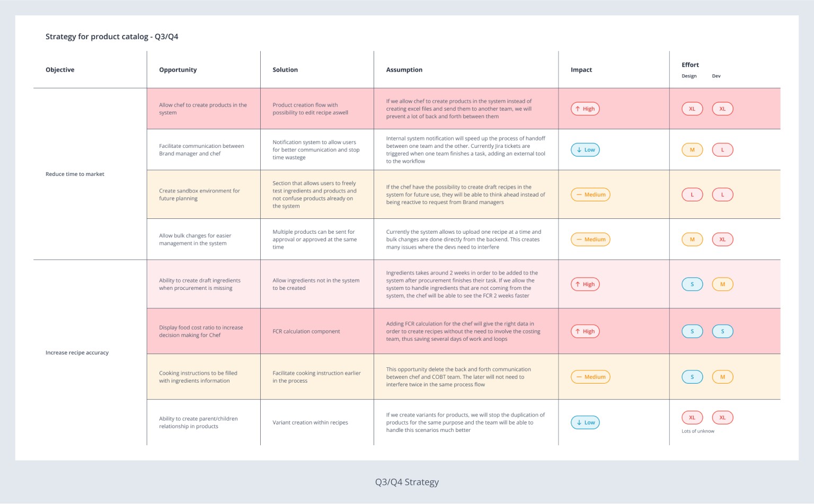Click the High impact badge for FCR calculation component

coord(585,331)
